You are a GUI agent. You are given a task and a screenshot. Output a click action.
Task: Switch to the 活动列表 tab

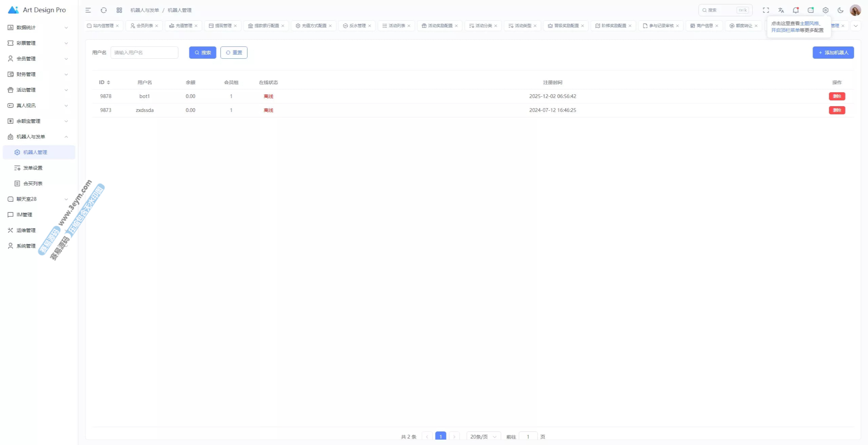(x=396, y=26)
